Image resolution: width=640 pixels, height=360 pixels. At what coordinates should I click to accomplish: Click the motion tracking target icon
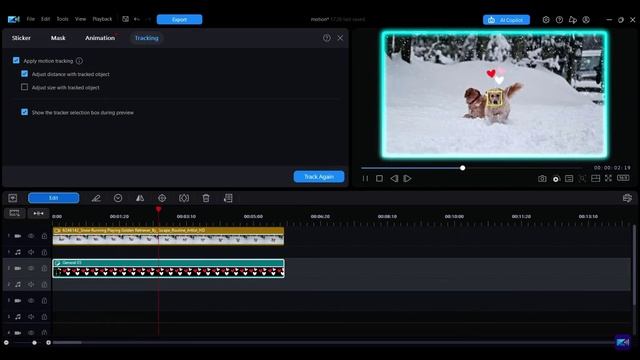pos(162,198)
